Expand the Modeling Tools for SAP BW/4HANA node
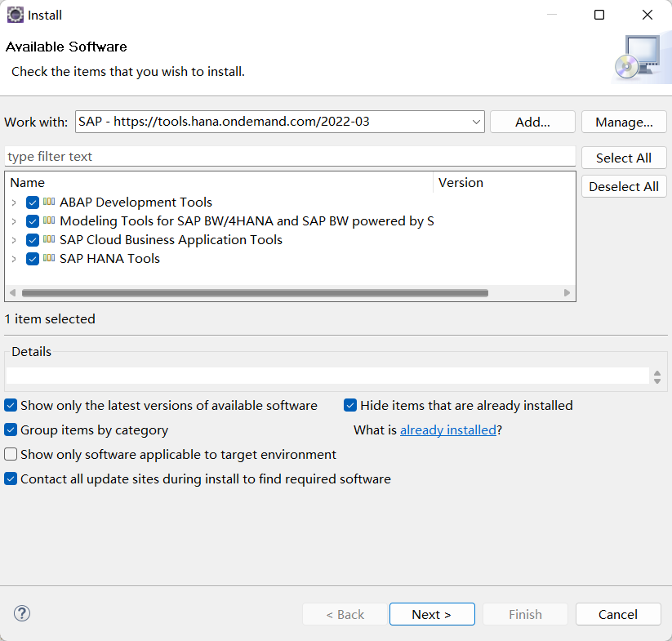672x641 pixels. click(x=14, y=221)
